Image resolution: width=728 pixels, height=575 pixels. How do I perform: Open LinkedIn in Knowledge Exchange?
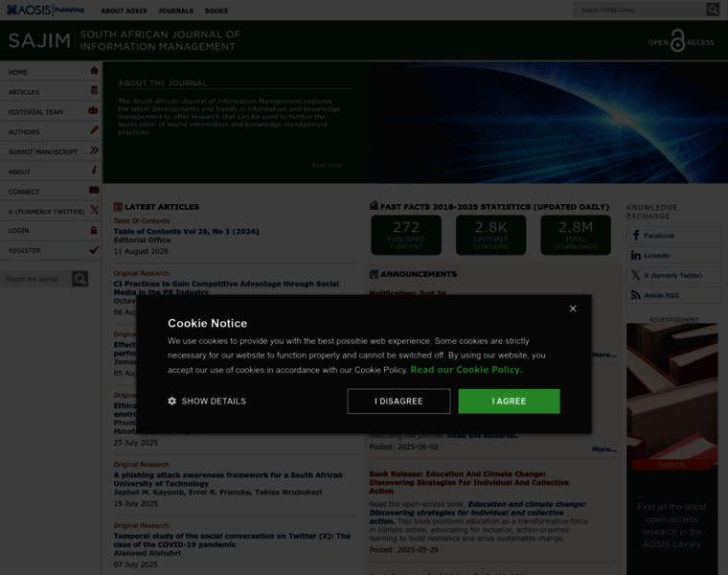(x=673, y=256)
